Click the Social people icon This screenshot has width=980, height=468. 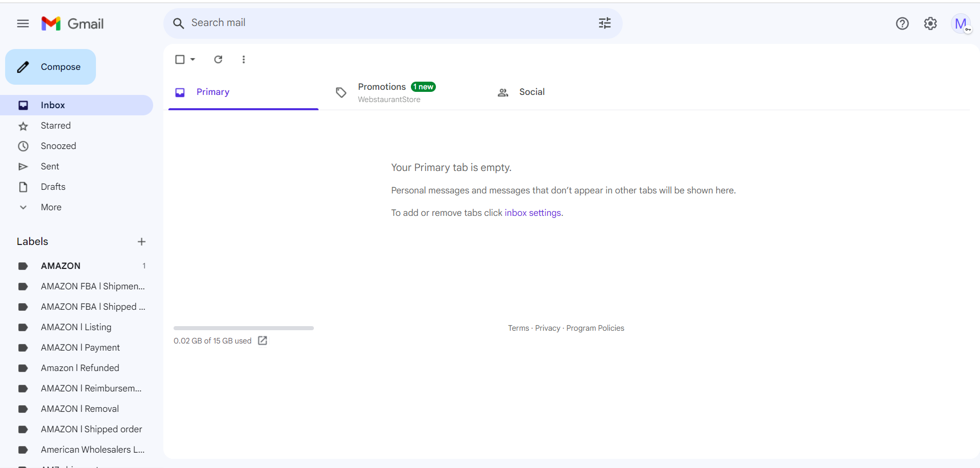tap(503, 92)
